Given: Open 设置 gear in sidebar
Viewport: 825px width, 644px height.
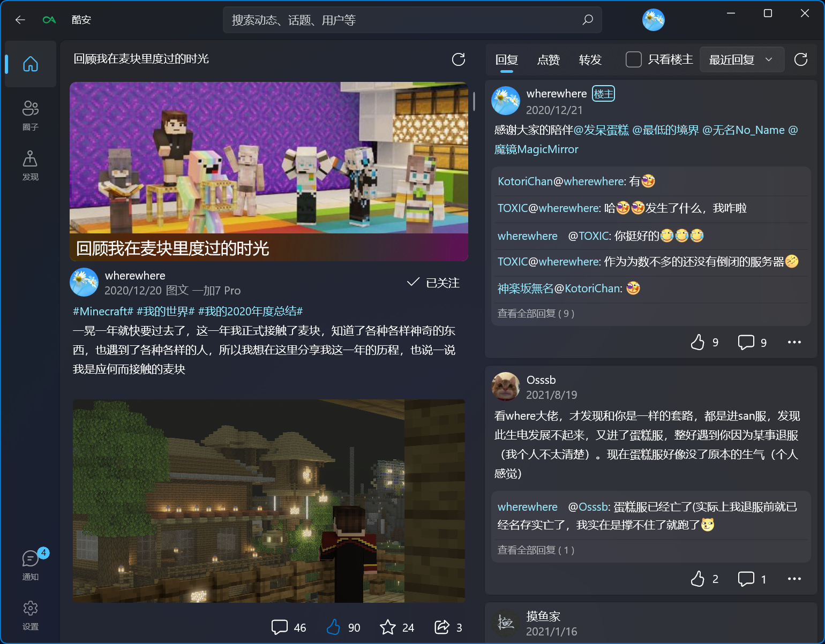Looking at the screenshot, I should coord(31,615).
